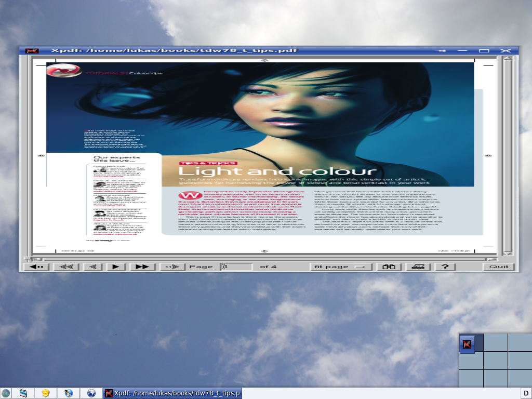Screen dimensions: 532x399
Task: Click the Xpdf mini window in the desktop pager
Action: [467, 344]
